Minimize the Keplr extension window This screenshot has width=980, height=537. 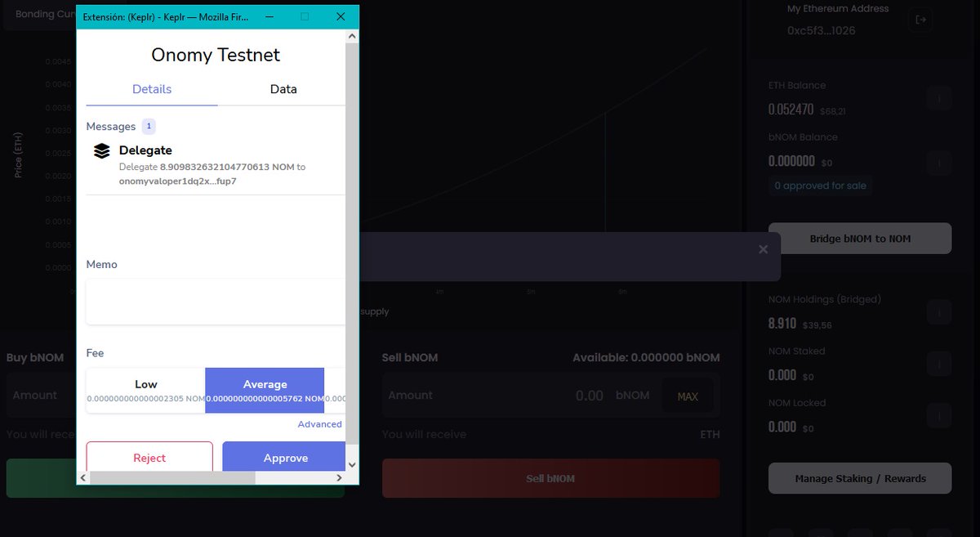pyautogui.click(x=268, y=16)
